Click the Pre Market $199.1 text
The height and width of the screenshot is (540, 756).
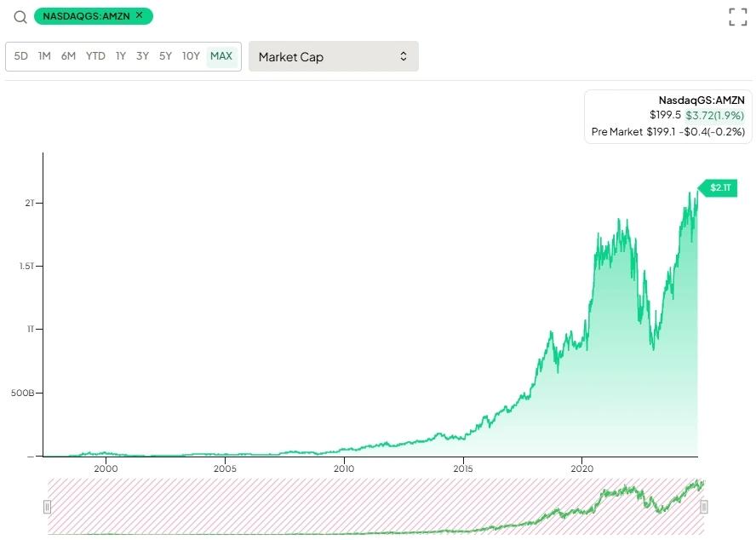click(x=633, y=132)
